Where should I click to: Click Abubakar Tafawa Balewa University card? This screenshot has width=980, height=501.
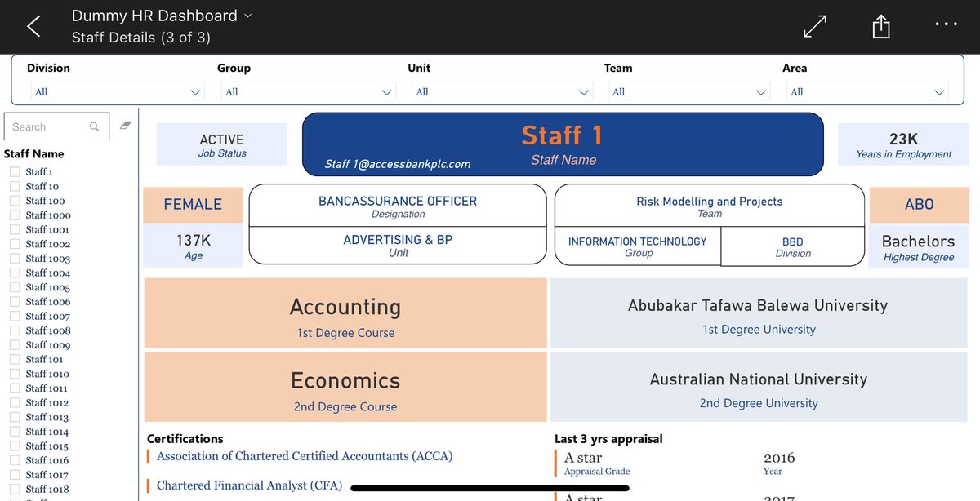coord(758,313)
